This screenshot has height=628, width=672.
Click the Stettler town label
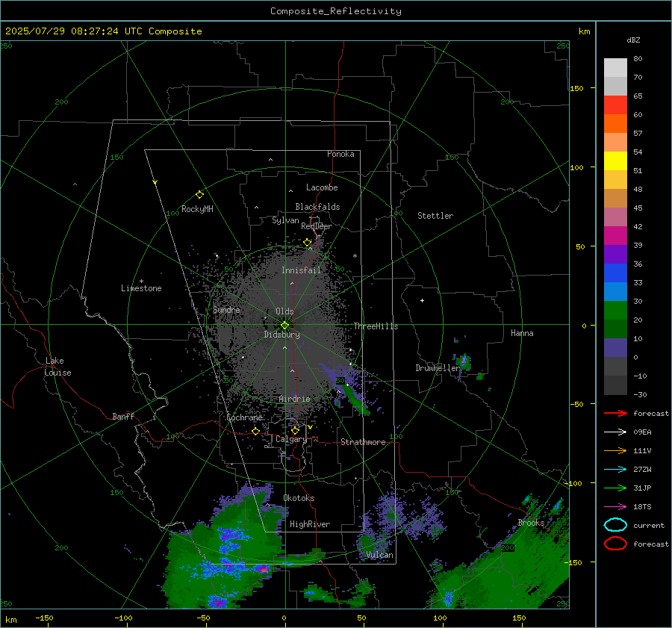(435, 216)
